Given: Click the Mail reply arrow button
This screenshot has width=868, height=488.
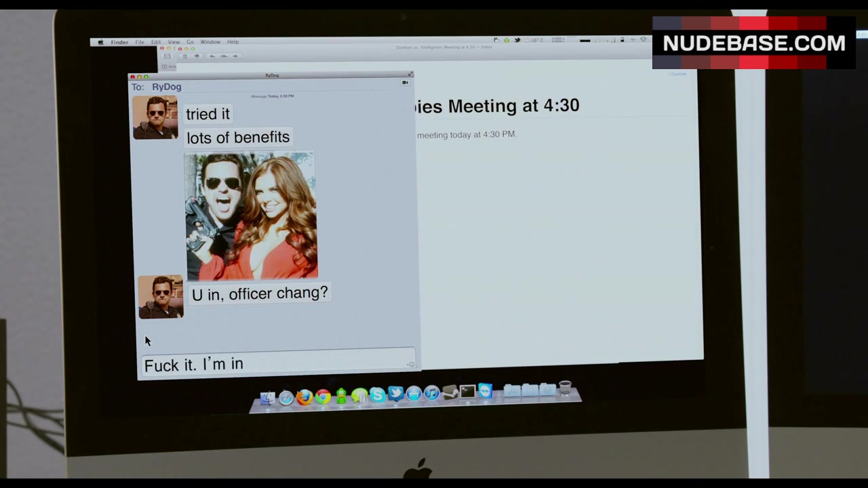Looking at the screenshot, I should 212,56.
